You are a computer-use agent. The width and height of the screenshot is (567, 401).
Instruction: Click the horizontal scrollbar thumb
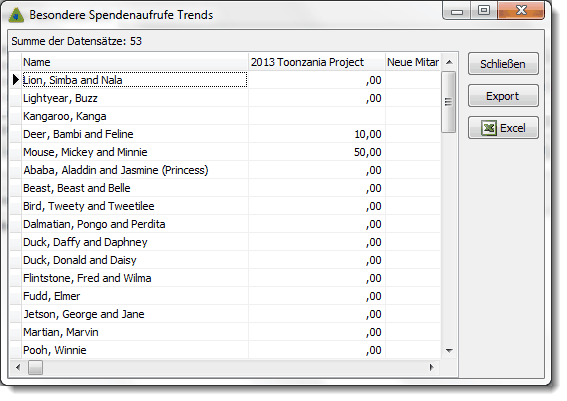click(35, 367)
